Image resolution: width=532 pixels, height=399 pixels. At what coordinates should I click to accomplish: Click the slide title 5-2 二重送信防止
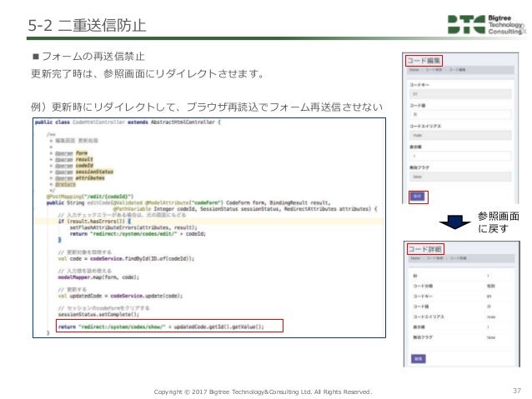click(87, 25)
